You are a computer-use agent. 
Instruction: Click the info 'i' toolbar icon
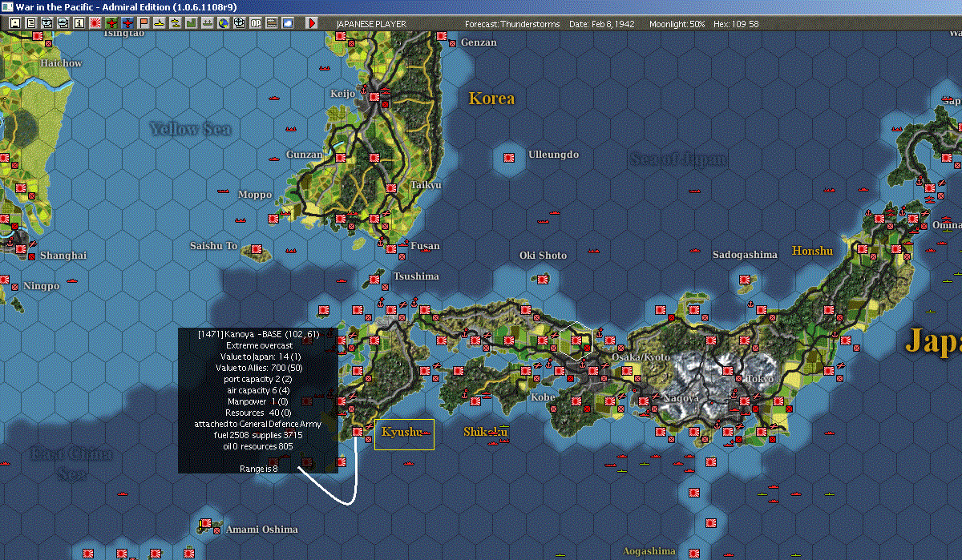tap(79, 23)
